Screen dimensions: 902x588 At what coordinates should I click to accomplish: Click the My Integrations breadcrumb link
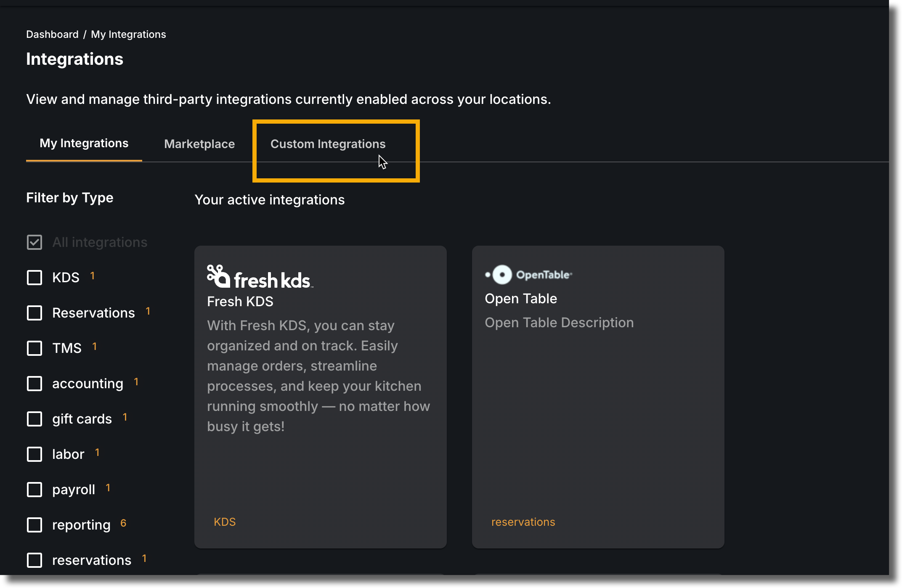(128, 34)
